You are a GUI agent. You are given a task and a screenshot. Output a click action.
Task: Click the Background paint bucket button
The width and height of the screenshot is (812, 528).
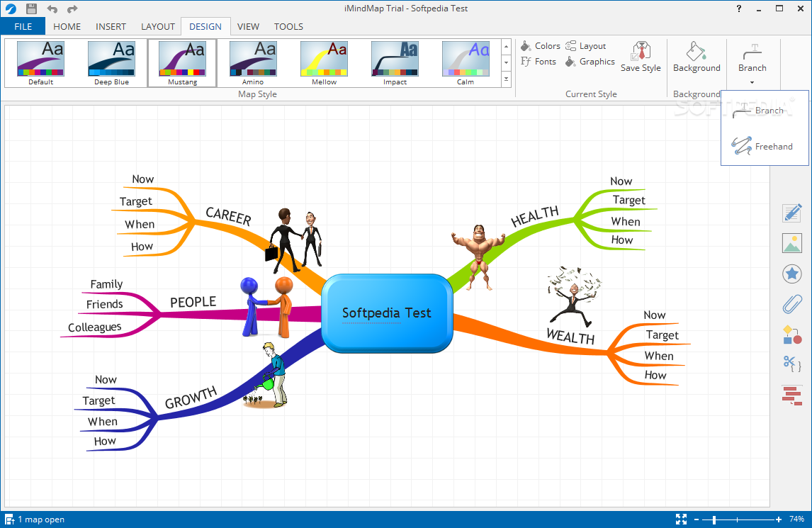(x=697, y=57)
